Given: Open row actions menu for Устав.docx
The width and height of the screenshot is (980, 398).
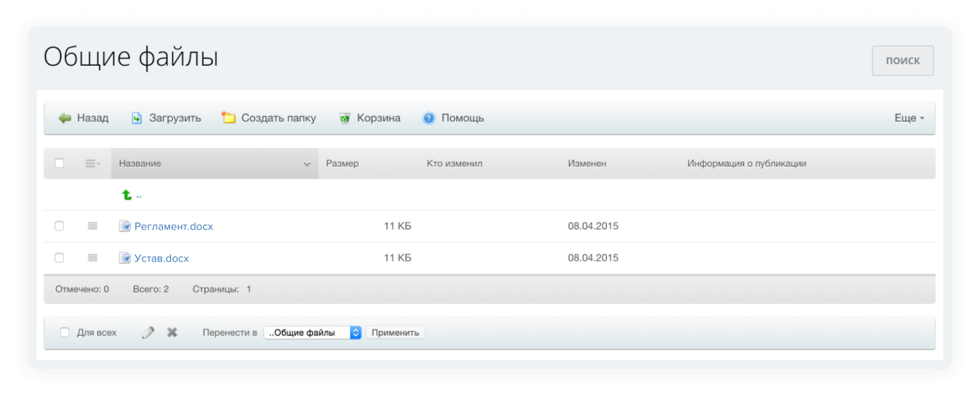Looking at the screenshot, I should point(92,258).
